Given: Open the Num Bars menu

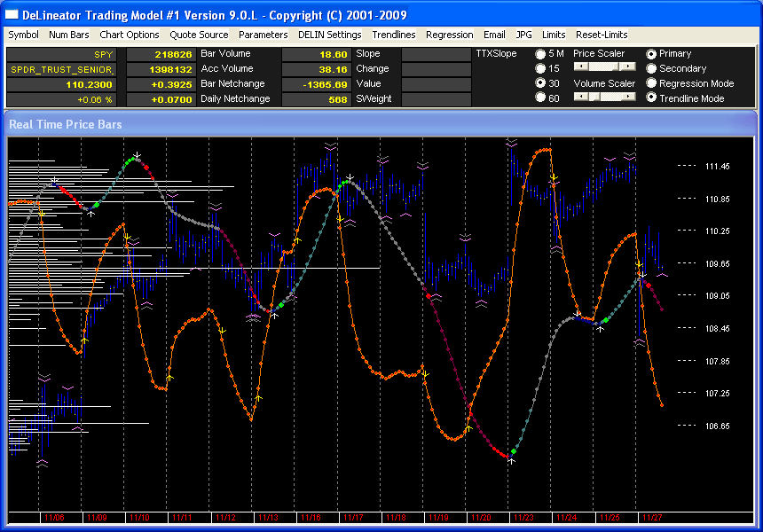Looking at the screenshot, I should click(68, 35).
